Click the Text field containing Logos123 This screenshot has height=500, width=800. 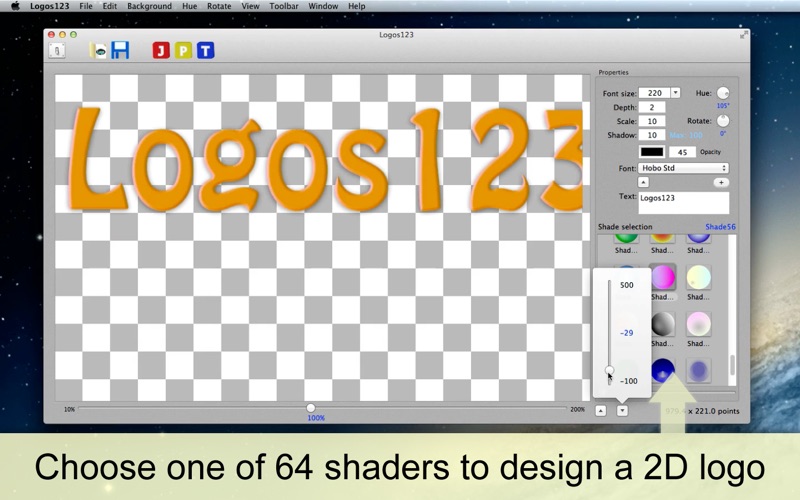[x=684, y=203]
